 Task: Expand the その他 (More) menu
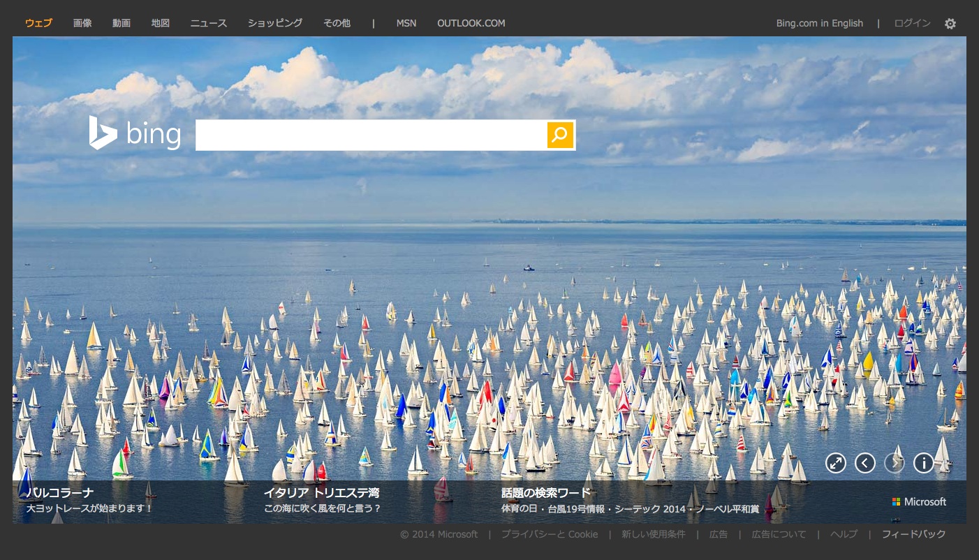(x=337, y=23)
